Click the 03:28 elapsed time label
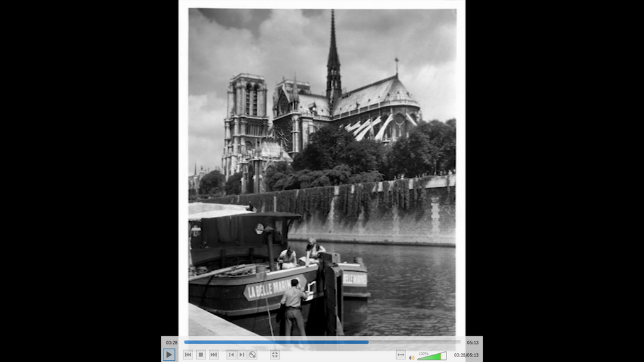 [x=171, y=343]
